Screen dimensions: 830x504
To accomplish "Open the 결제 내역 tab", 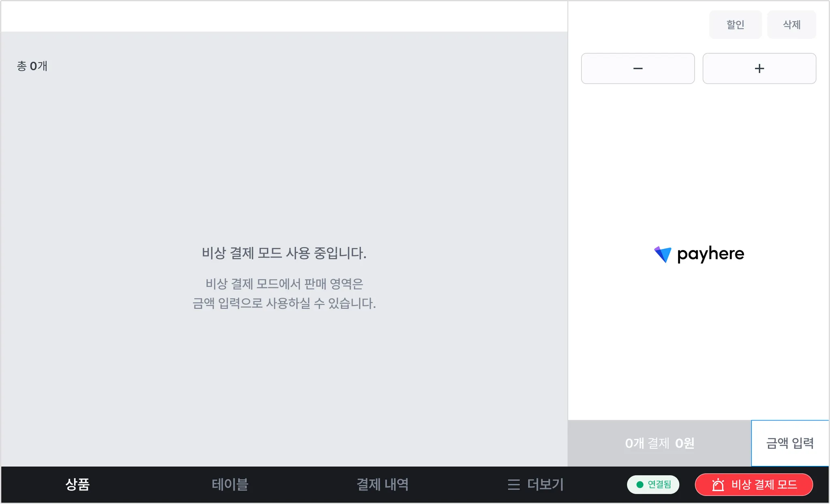I will click(383, 485).
